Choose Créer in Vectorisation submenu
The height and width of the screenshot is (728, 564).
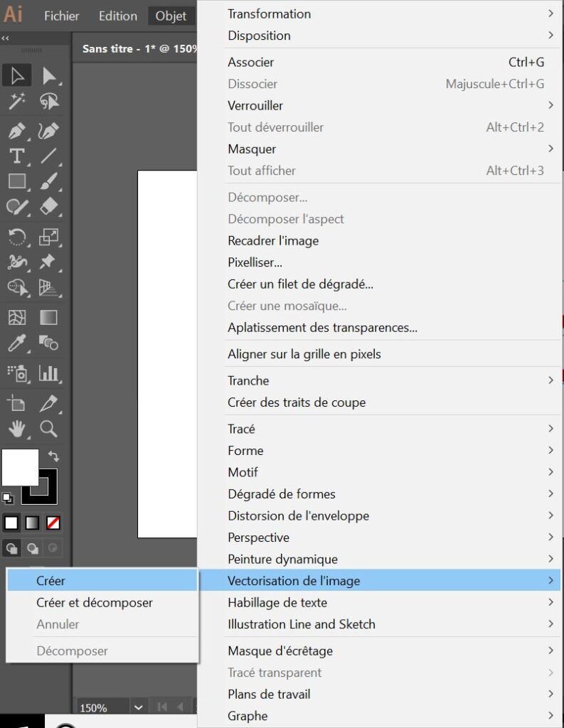[x=51, y=581]
